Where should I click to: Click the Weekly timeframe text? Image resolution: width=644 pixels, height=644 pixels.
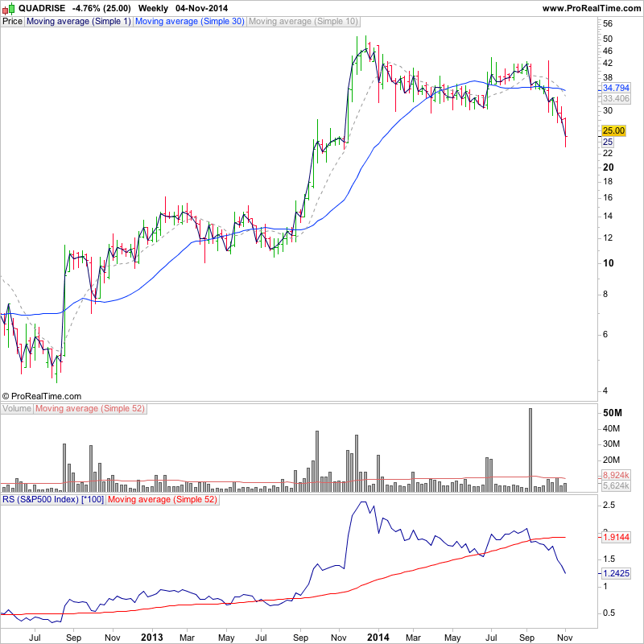pyautogui.click(x=153, y=8)
